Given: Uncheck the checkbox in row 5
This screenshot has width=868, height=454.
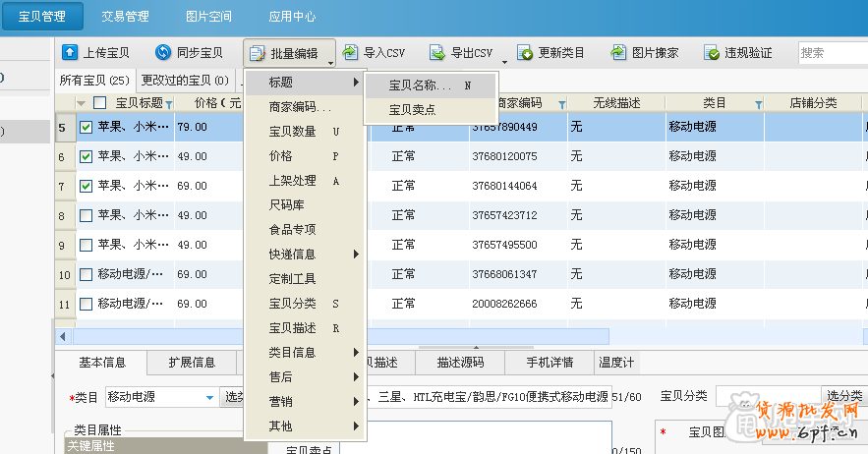Looking at the screenshot, I should pos(86,127).
